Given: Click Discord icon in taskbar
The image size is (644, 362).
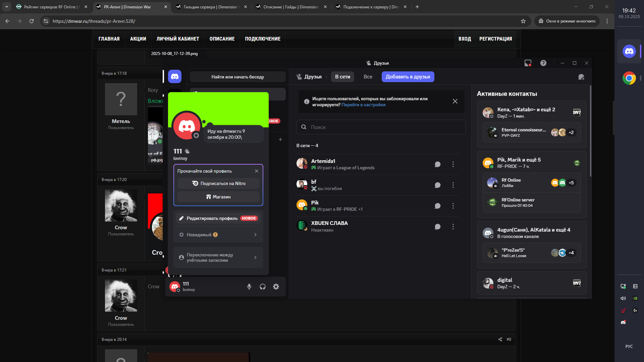Looking at the screenshot, I should coord(629,51).
